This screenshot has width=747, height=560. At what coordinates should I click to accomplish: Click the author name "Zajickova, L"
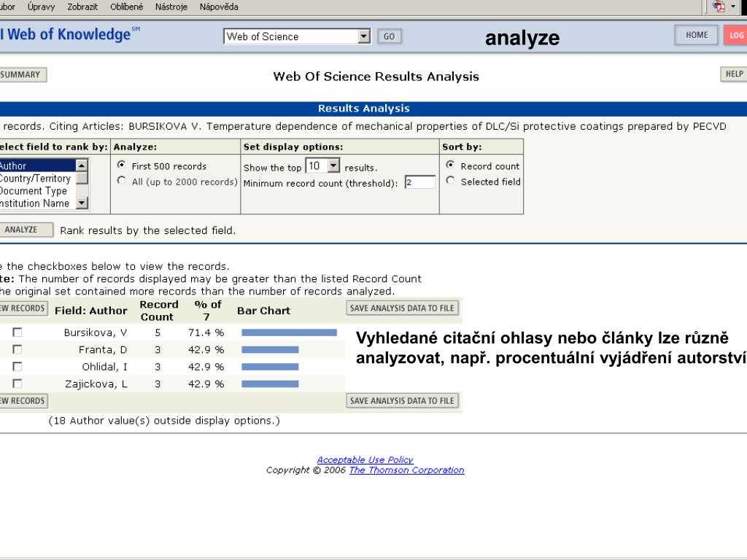click(96, 384)
